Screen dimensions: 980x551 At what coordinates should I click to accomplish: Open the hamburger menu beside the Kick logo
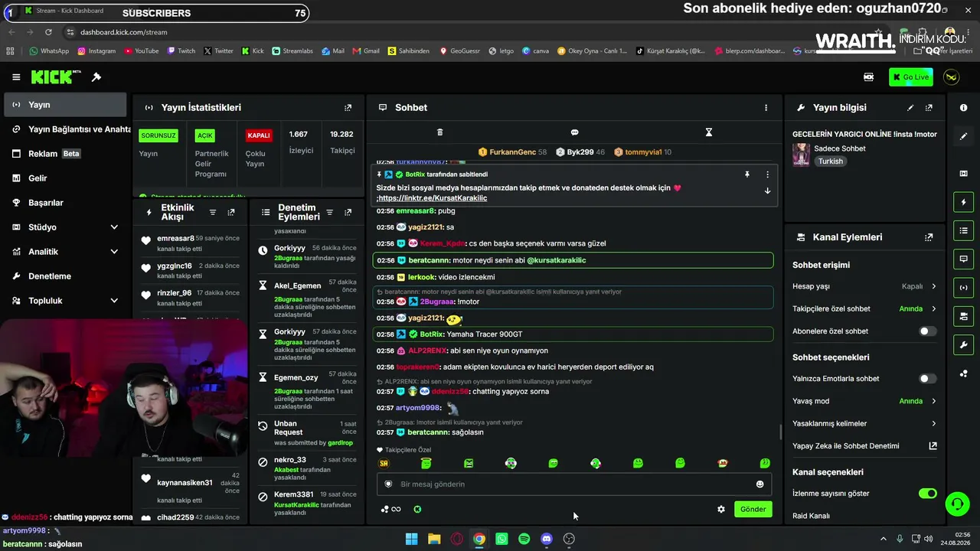[16, 77]
